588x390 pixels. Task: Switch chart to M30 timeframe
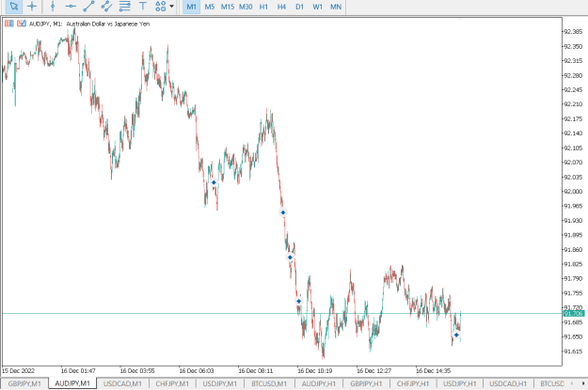(246, 7)
